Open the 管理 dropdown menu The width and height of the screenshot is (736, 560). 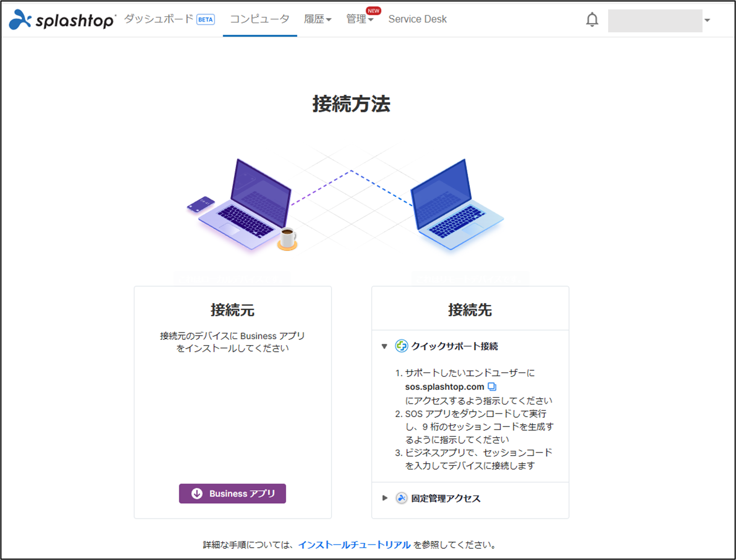pos(360,19)
